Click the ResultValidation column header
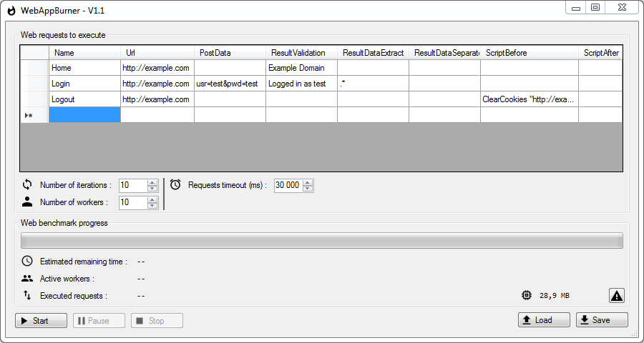Screen dimensions: 644x343 click(301, 52)
